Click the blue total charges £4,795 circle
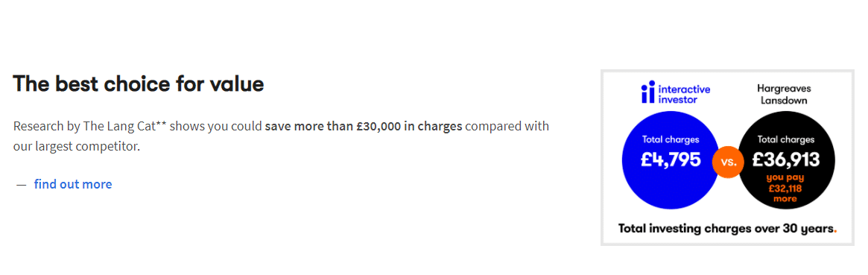Viewport: 868px width, 275px height. [671, 160]
